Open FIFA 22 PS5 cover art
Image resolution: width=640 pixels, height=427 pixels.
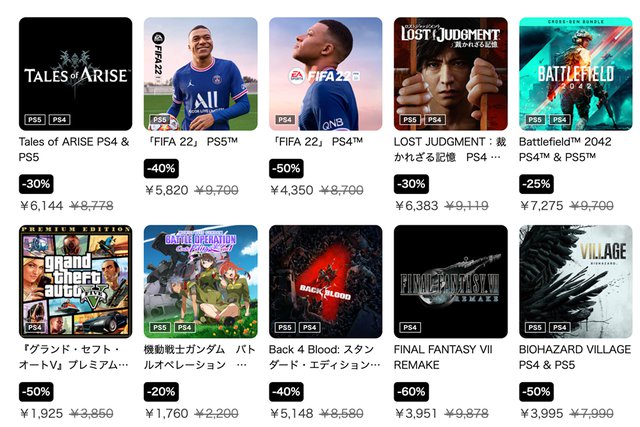click(200, 74)
